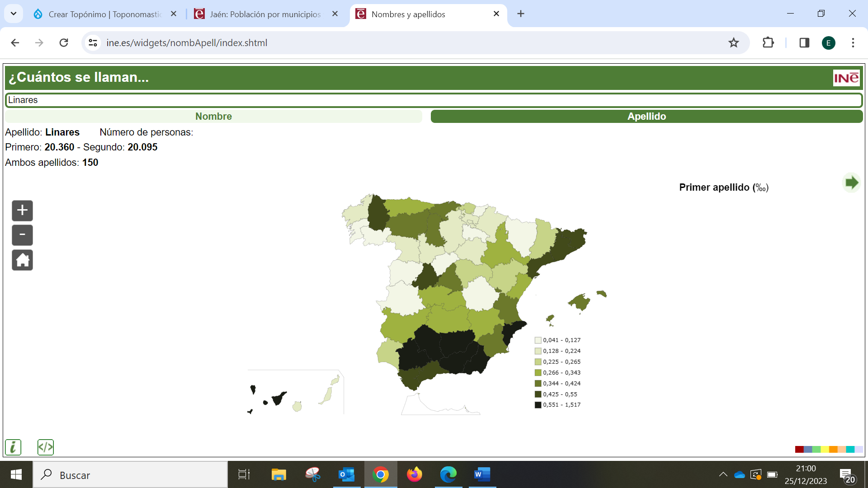Viewport: 868px width, 488px height.
Task: Expand the user profile avatar menu
Action: coord(828,42)
